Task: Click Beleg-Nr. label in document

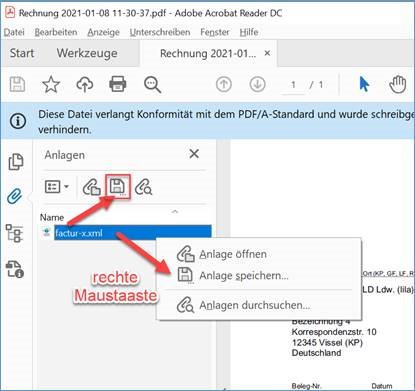Action: [306, 386]
